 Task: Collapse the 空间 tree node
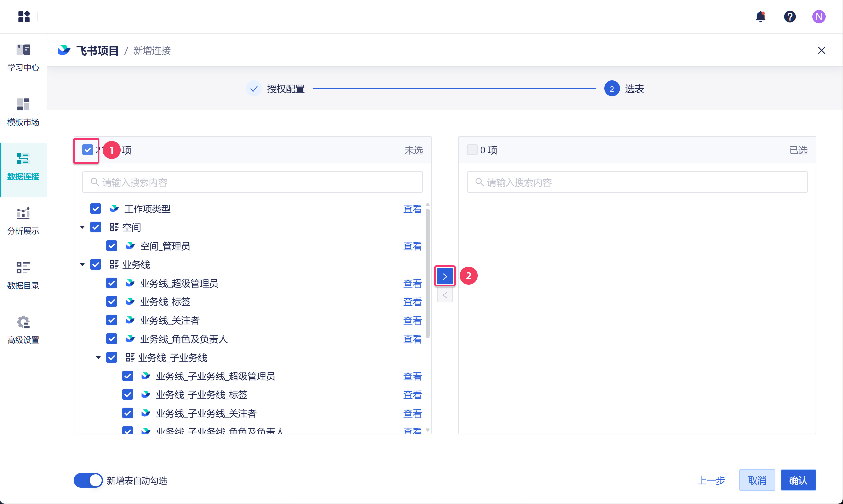82,227
